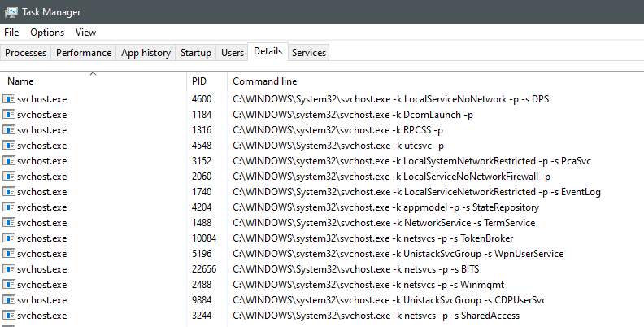
Task: Click the svchost.exe icon for PID 4600
Action: (9, 99)
